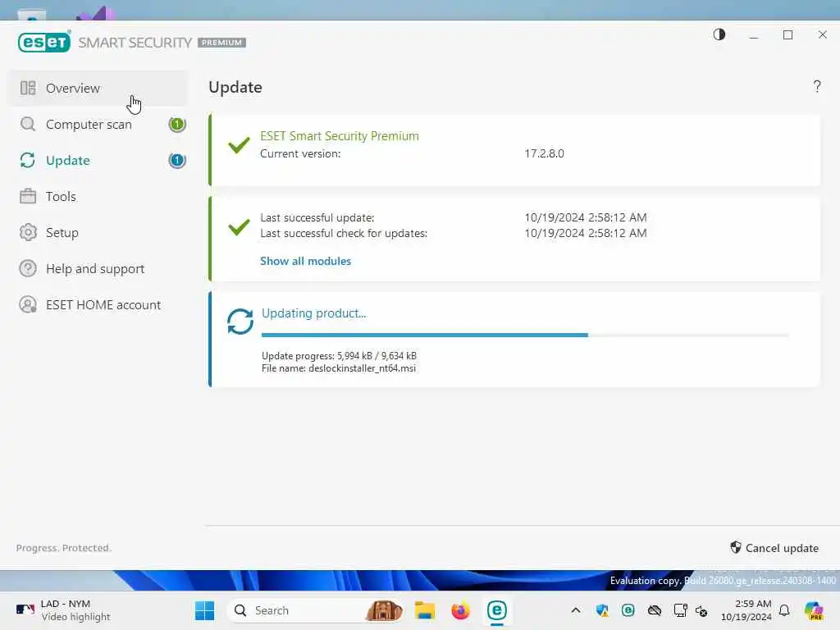Open File Explorer from taskbar

pos(424,610)
